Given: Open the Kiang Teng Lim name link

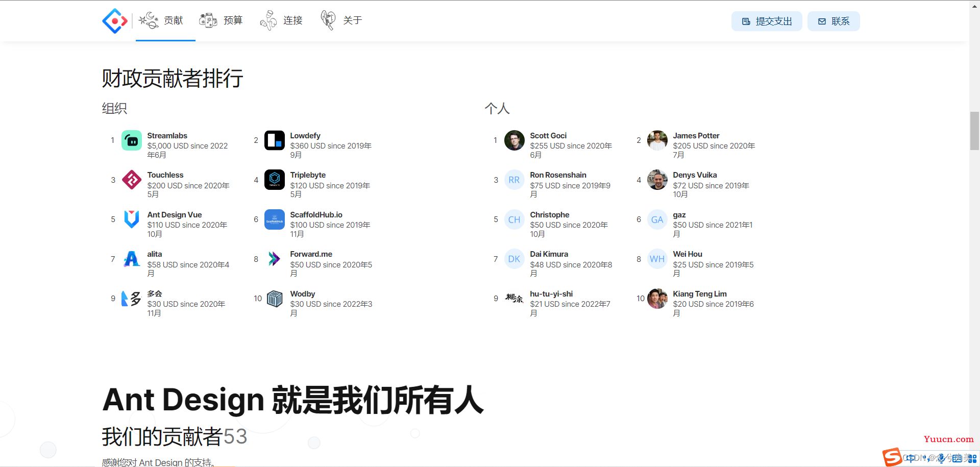Looking at the screenshot, I should coord(700,294).
